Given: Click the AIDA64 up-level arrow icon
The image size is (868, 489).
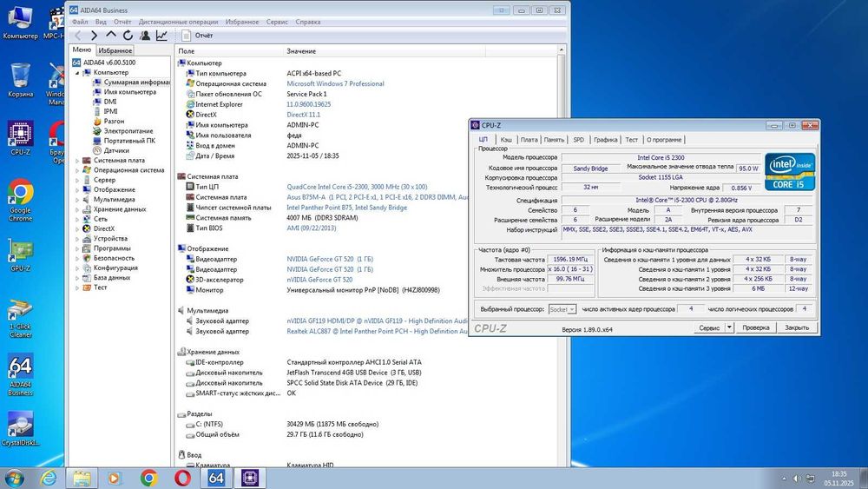Looking at the screenshot, I should coord(111,35).
